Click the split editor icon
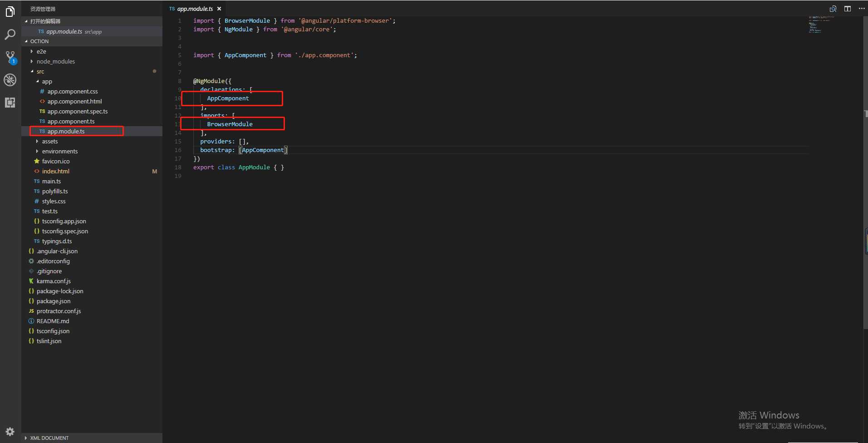The image size is (868, 443). coord(847,9)
